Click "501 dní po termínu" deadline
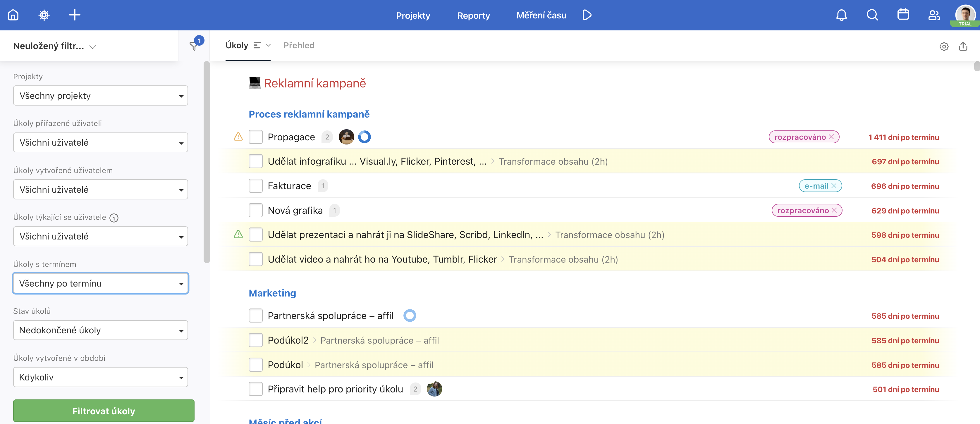980x424 pixels. coord(906,389)
